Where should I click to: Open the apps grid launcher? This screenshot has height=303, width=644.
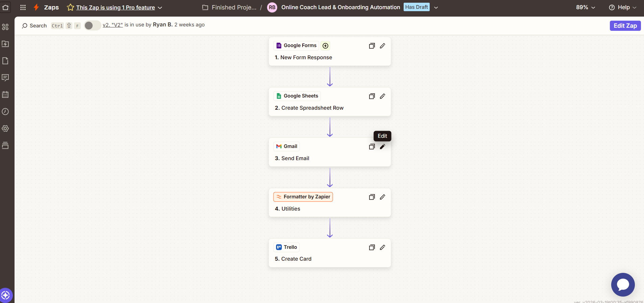(x=23, y=7)
